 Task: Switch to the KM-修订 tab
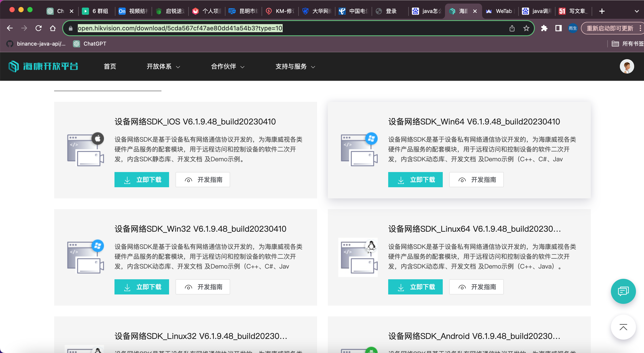point(280,11)
